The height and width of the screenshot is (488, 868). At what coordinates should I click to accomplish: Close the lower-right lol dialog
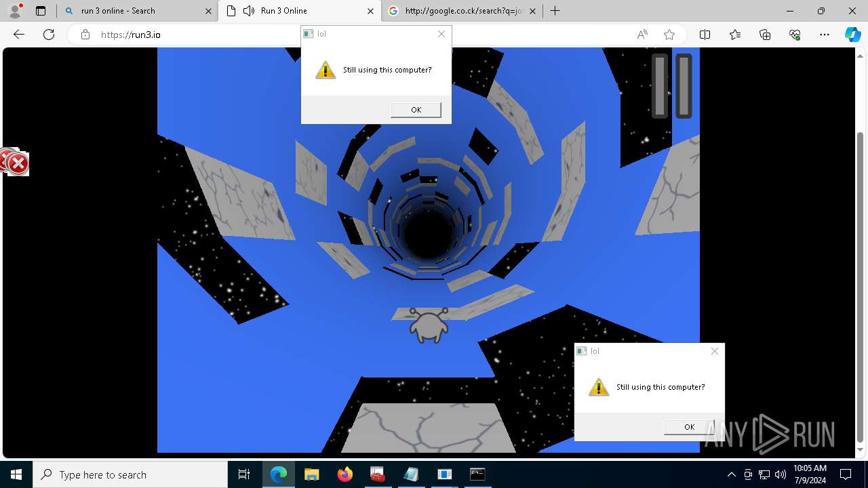click(715, 351)
